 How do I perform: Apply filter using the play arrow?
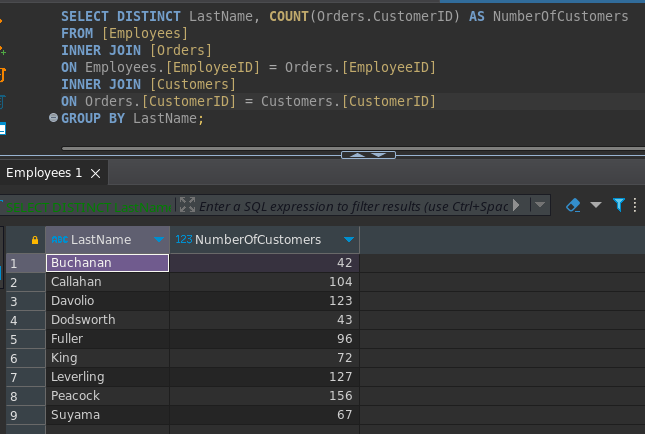click(x=516, y=205)
